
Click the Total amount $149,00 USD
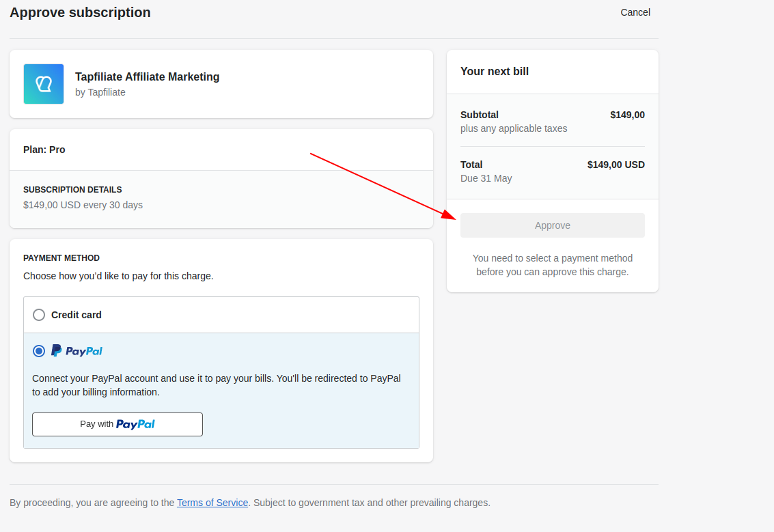pyautogui.click(x=616, y=165)
